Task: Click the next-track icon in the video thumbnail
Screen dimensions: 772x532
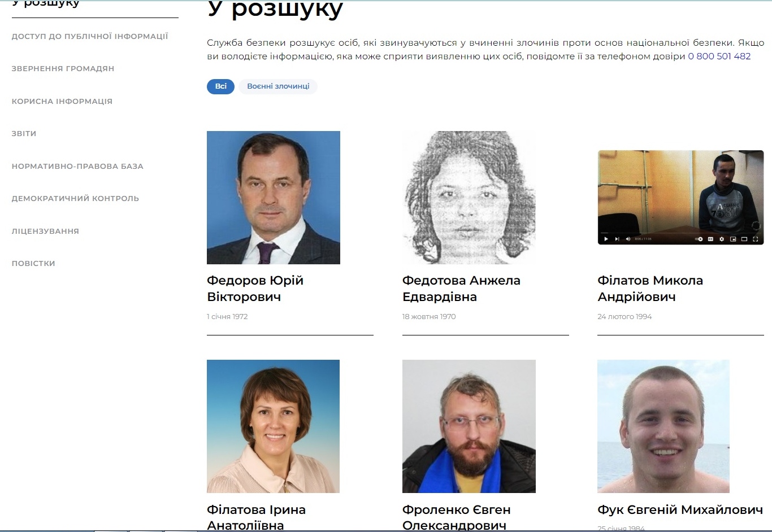Action: pyautogui.click(x=617, y=239)
